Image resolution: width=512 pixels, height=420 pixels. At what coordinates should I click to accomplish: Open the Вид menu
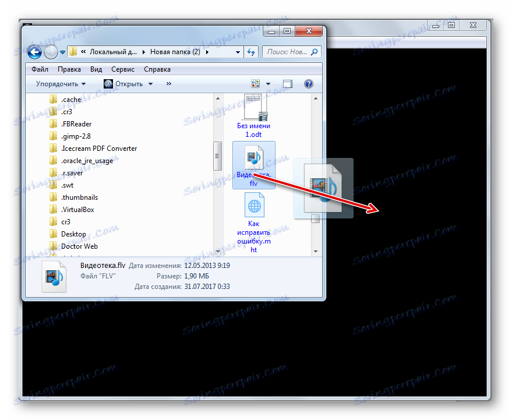pos(96,69)
